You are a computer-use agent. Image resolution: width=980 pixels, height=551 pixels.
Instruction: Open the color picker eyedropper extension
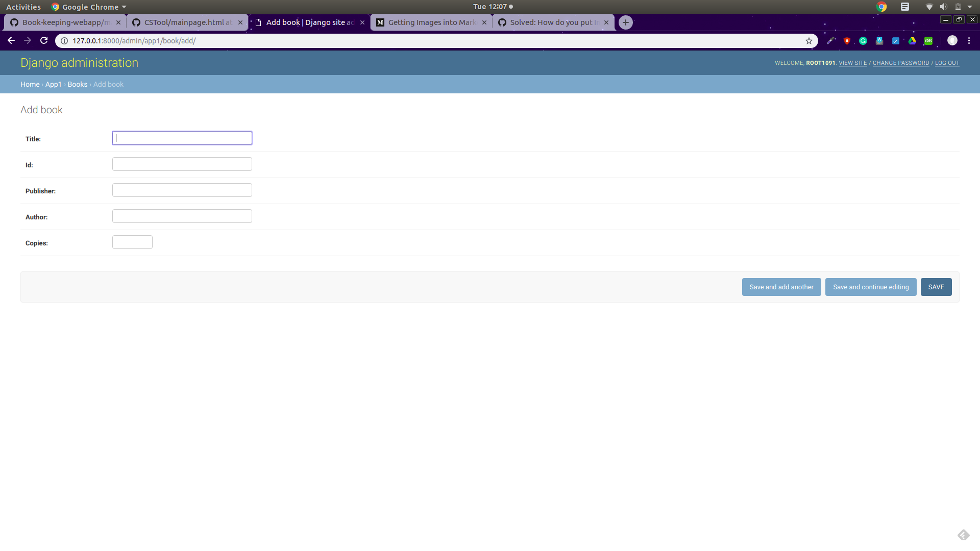click(x=830, y=41)
